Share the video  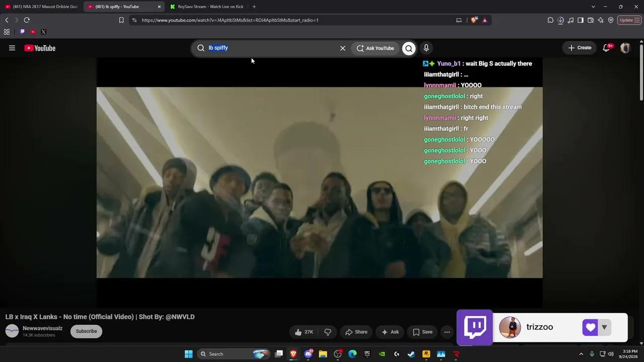pos(356,332)
